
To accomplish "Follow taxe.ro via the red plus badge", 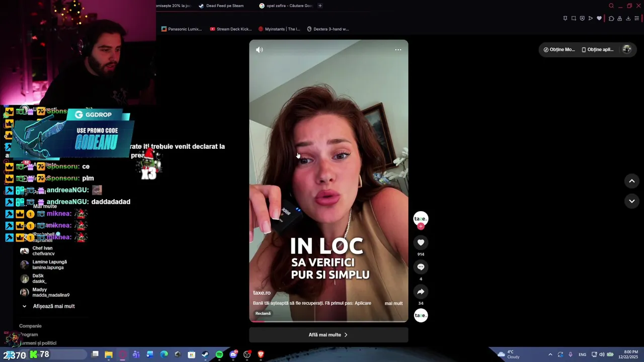I will tap(421, 226).
